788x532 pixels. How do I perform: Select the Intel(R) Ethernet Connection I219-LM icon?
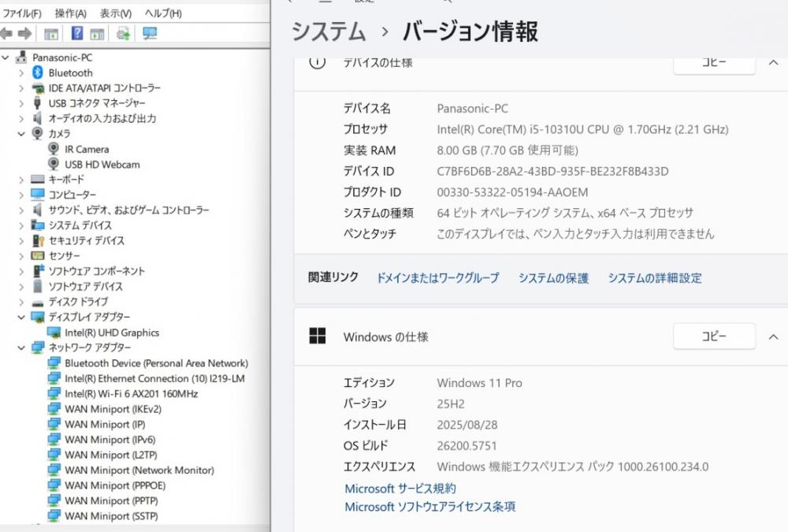[x=54, y=378]
